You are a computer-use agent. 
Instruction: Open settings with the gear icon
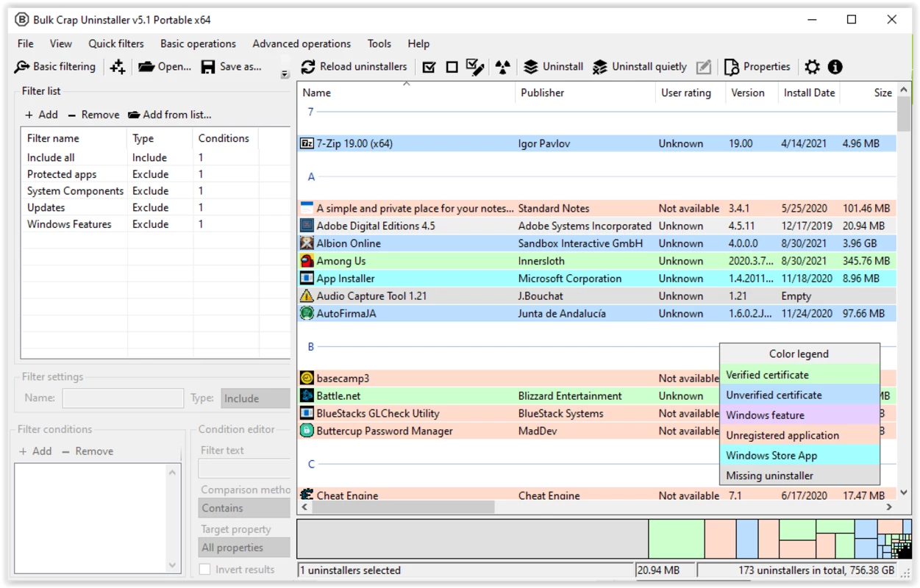(x=812, y=67)
